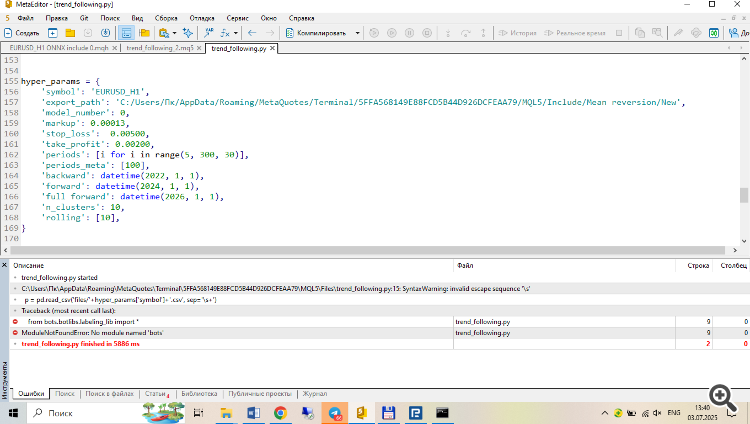The width and height of the screenshot is (750, 424).
Task: Click the 'trend_following.py finished in 5886 ms' row
Action: tap(379, 344)
